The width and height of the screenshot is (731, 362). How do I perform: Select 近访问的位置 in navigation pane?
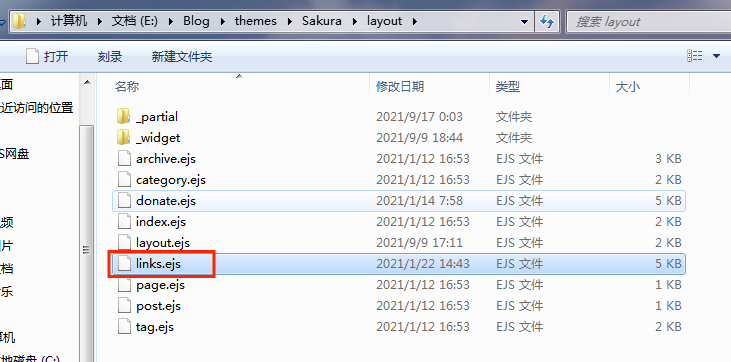(x=36, y=107)
